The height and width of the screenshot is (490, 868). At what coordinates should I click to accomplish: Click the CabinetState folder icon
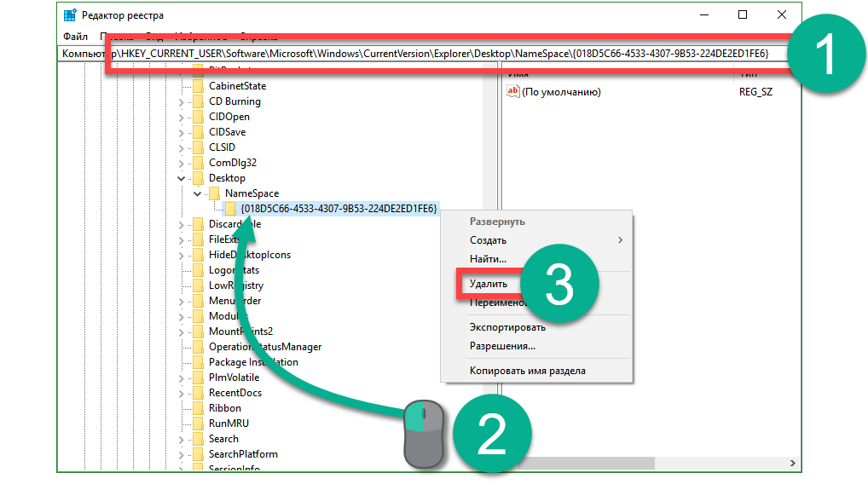point(198,86)
